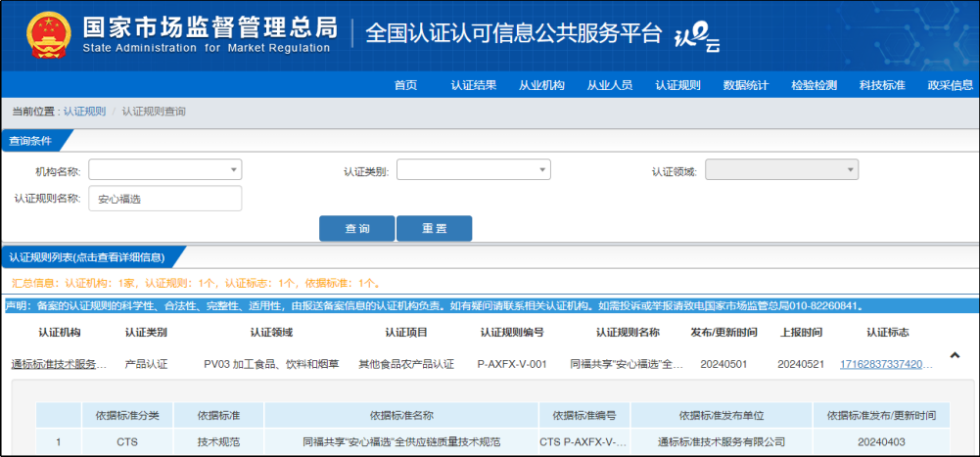This screenshot has height=457, width=980.
Task: Open 从业机构 menu item
Action: [x=541, y=85]
